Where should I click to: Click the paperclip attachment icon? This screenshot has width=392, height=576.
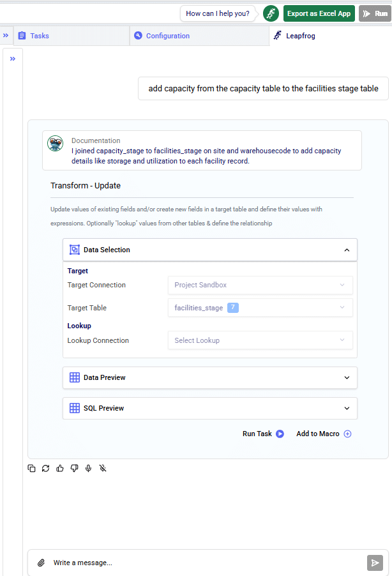tap(41, 563)
